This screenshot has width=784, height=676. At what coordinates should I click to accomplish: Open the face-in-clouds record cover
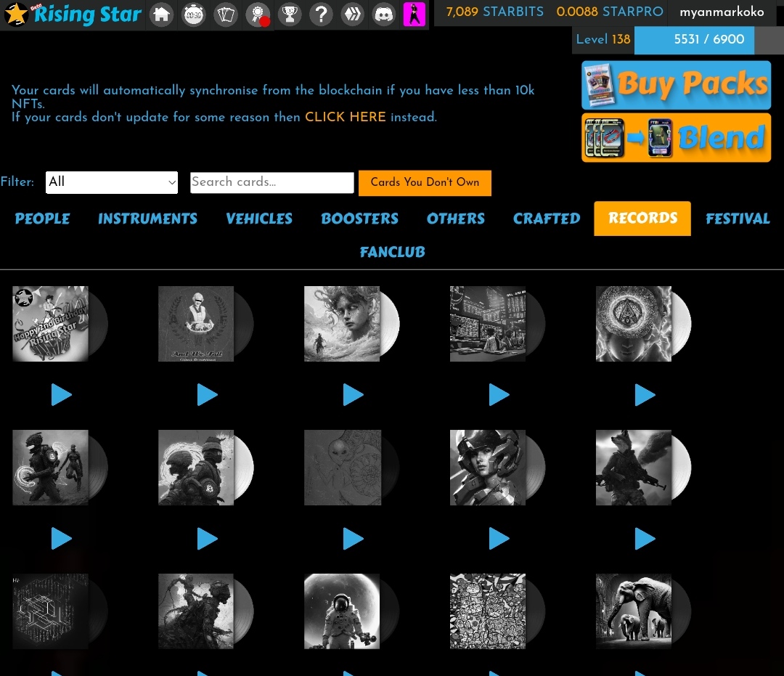[x=342, y=324]
